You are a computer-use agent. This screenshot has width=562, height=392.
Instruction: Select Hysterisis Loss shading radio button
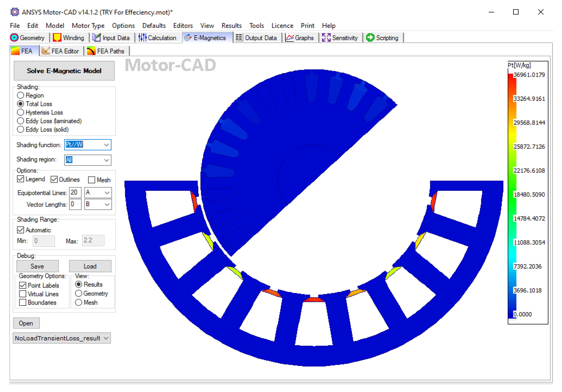click(x=21, y=112)
